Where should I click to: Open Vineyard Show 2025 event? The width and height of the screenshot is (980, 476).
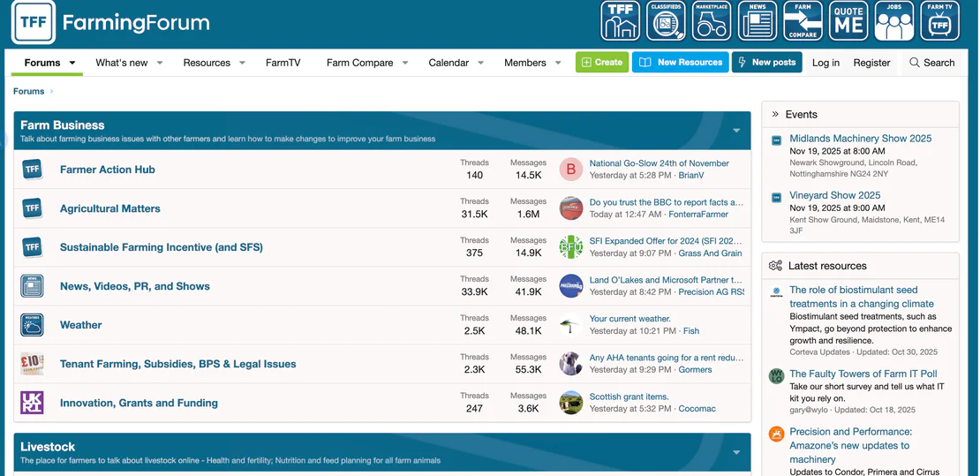[835, 195]
